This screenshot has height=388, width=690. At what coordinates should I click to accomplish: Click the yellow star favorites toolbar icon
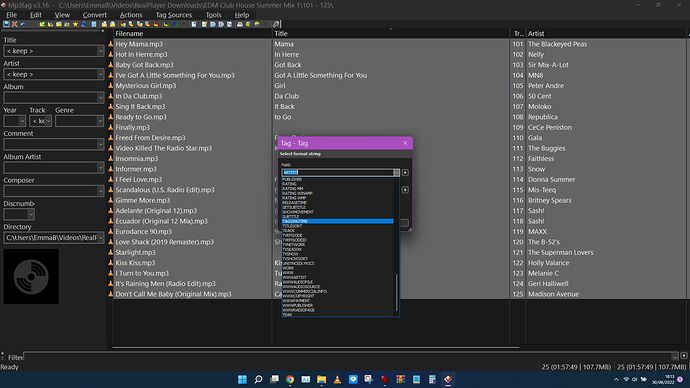(x=75, y=24)
